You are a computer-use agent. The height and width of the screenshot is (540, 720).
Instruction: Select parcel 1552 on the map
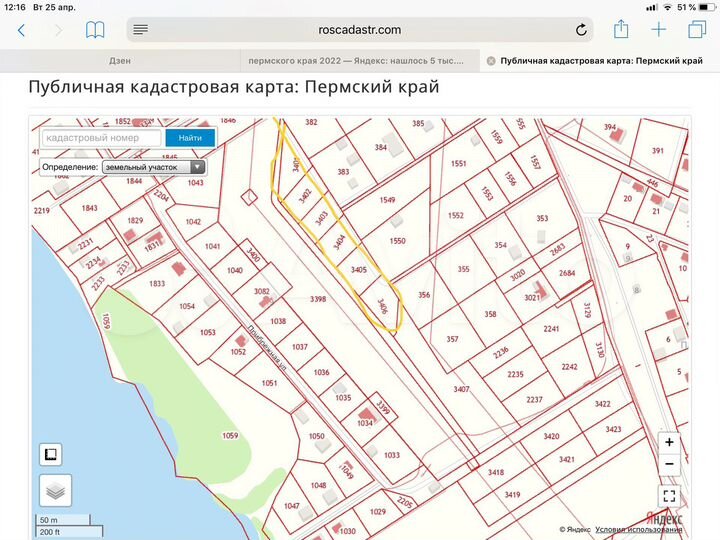[x=456, y=215]
